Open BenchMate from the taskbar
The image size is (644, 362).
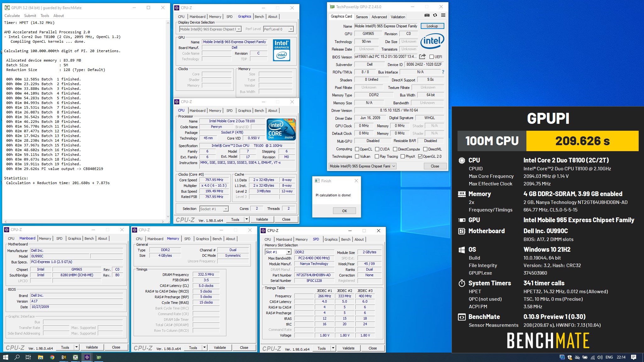click(x=64, y=357)
